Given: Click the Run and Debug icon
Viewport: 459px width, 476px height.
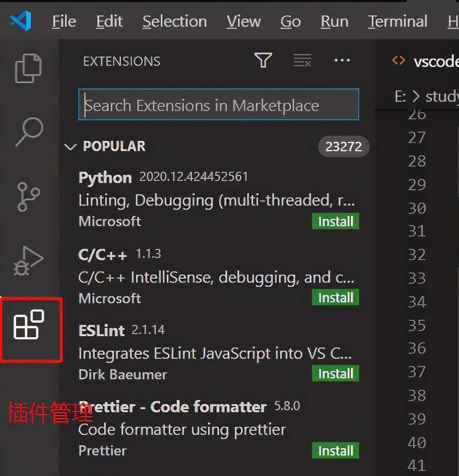Looking at the screenshot, I should click(28, 261).
